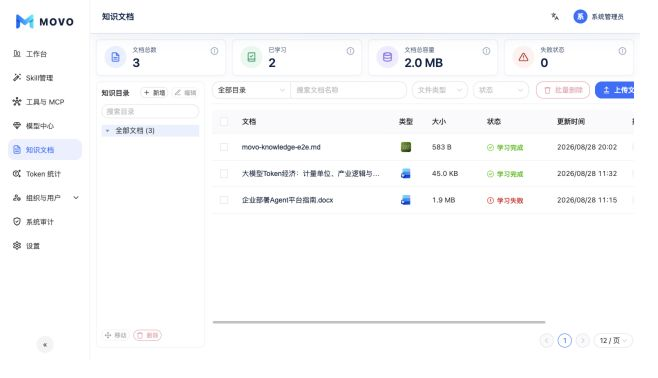Click the 移动 move directory button
658x378 pixels.
point(115,335)
